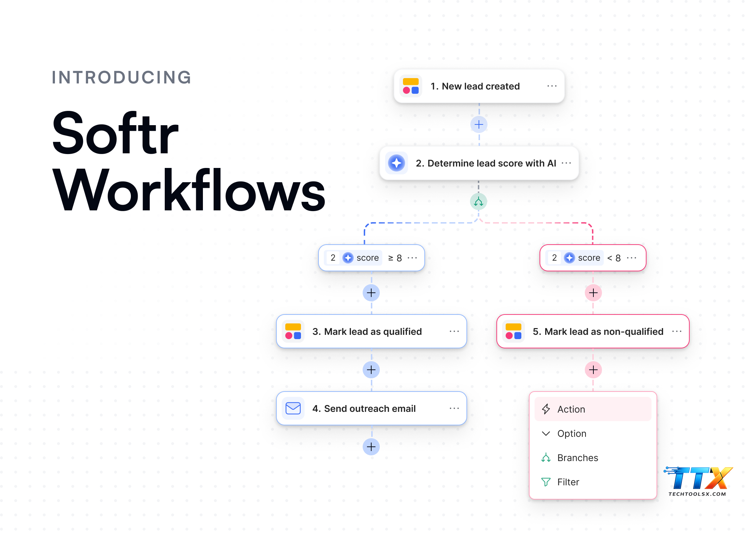Click the plus below Send outreach email

pyautogui.click(x=371, y=447)
